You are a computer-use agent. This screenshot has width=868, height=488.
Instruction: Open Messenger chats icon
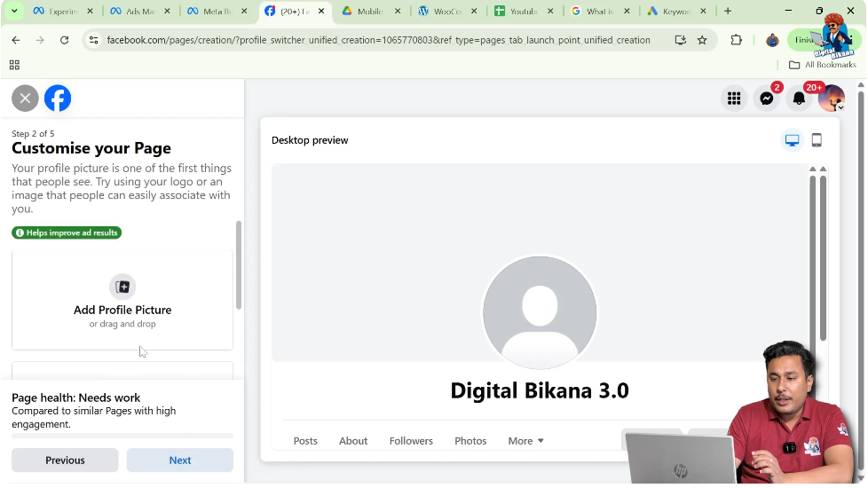click(x=767, y=98)
